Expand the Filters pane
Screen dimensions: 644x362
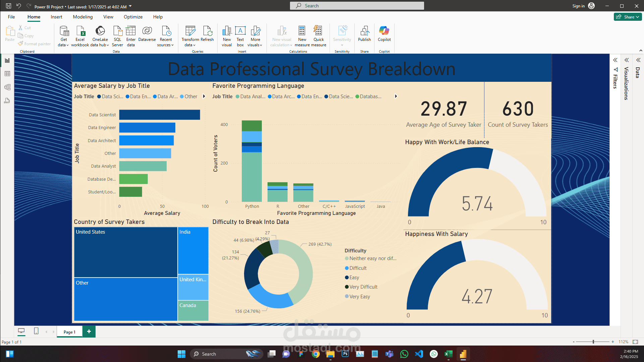615,60
